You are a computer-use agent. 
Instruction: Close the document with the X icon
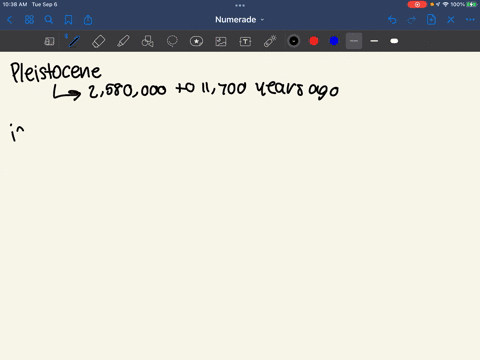(451, 20)
